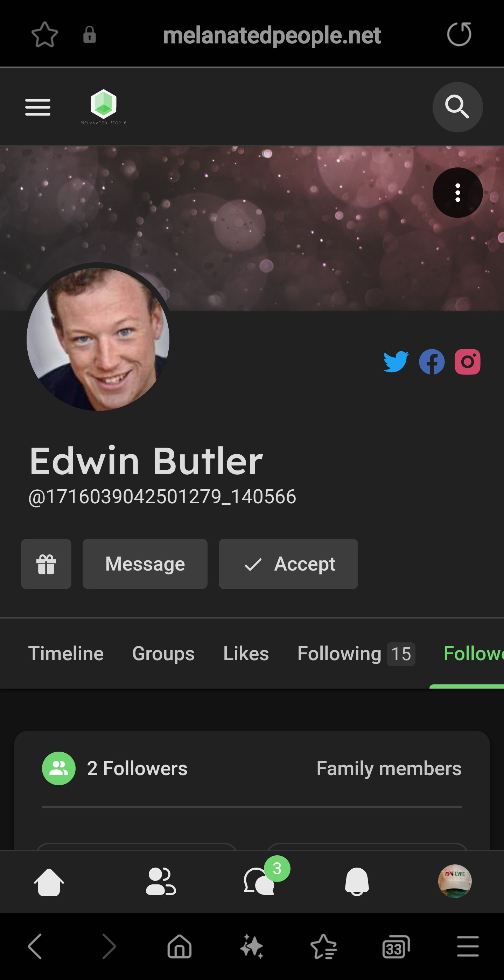This screenshot has height=980, width=504.
Task: Bookmark page with the star icon in address bar
Action: pos(44,35)
